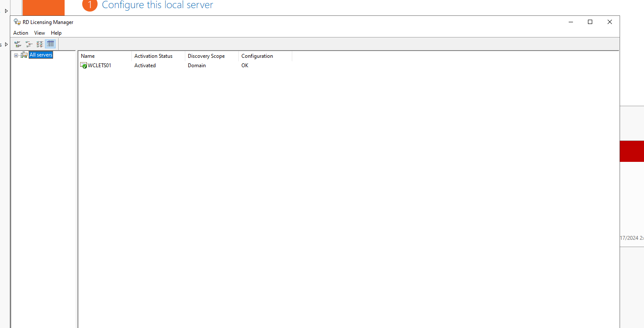Open the Action menu

[x=21, y=33]
